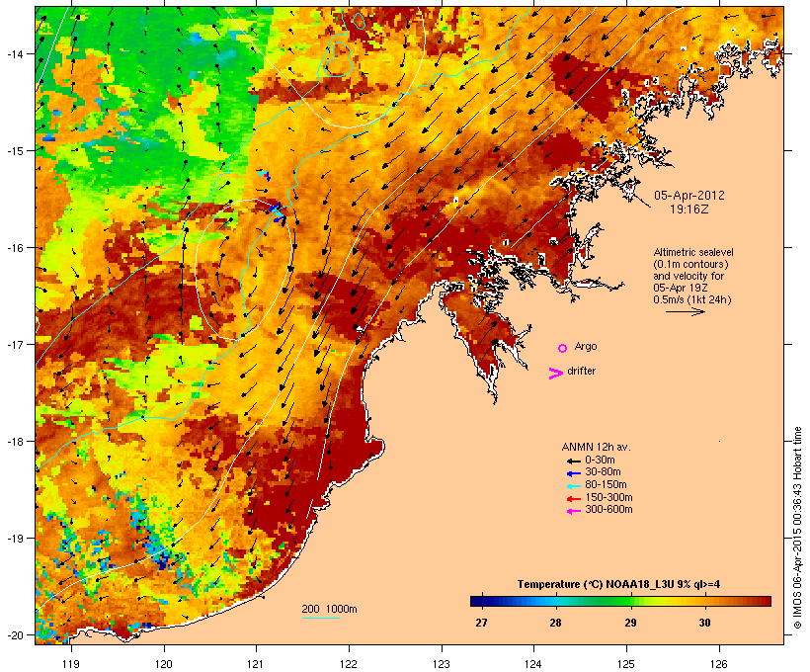
Task: Click the '0.5m/s (1kt 24h)' text
Action: click(692, 299)
